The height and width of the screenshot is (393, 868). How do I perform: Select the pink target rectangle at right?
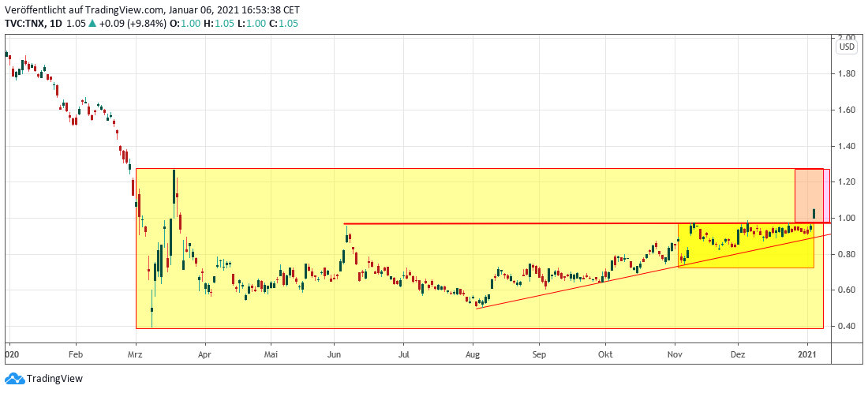pyautogui.click(x=811, y=196)
